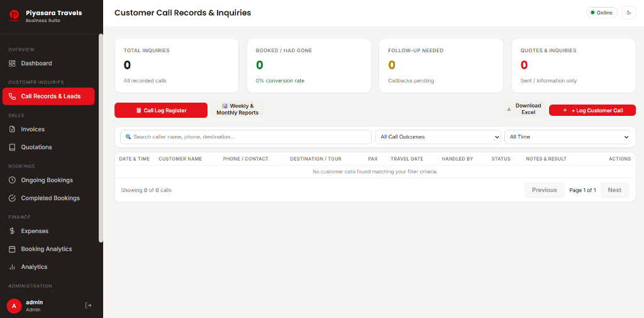Go to Expenses in sidebar
This screenshot has height=318, width=644.
coord(48,231)
